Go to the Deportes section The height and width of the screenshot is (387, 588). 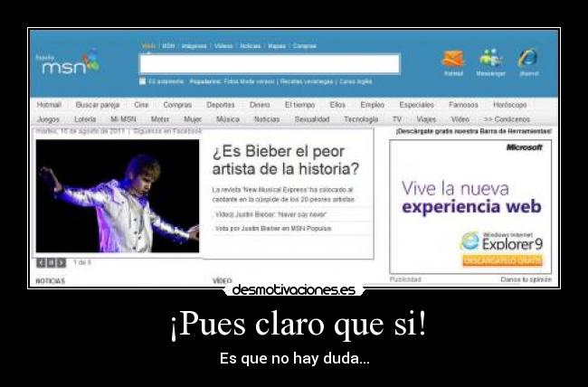click(x=221, y=105)
